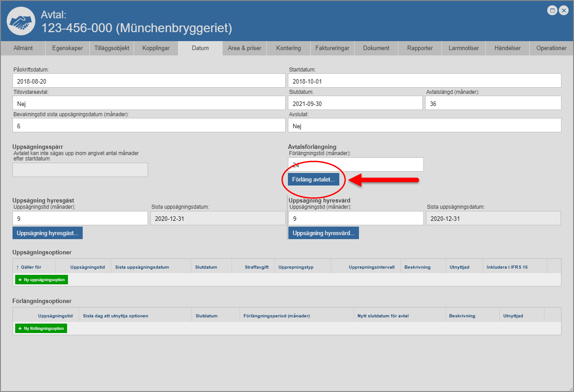This screenshot has height=392, width=574.
Task: Add new item with Ny förlängningsoption
Action: pos(41,329)
